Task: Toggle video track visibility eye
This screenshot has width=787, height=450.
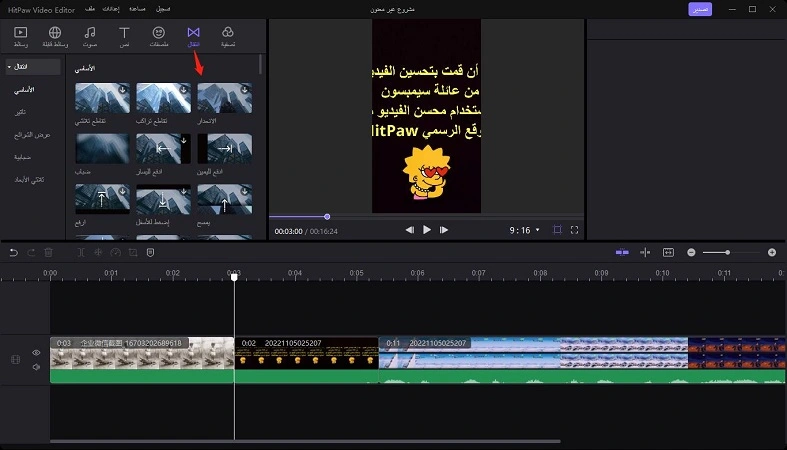Action: [36, 352]
